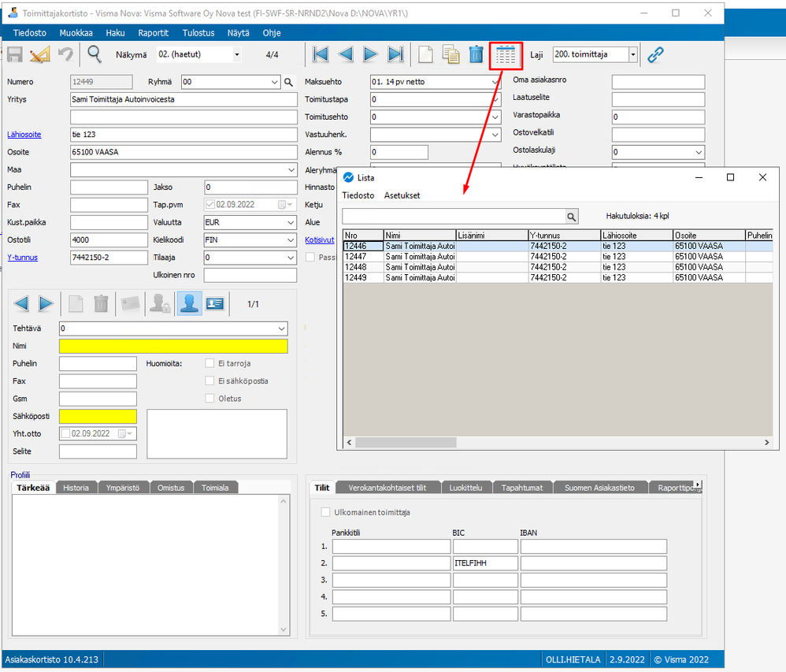This screenshot has width=786, height=672.
Task: Click the magnifying glass search icon in toolbar
Action: point(95,54)
